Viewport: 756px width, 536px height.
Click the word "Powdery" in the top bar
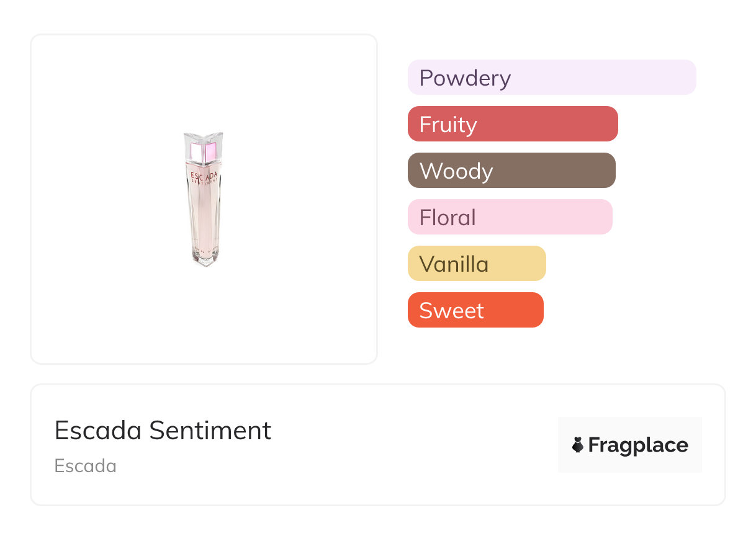click(465, 78)
